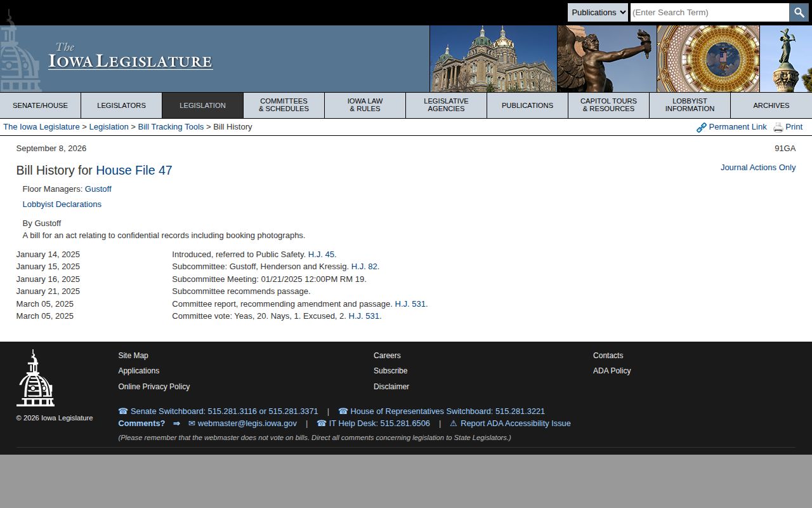Focus the Enter Search Term field
The height and width of the screenshot is (508, 812).
[709, 12]
